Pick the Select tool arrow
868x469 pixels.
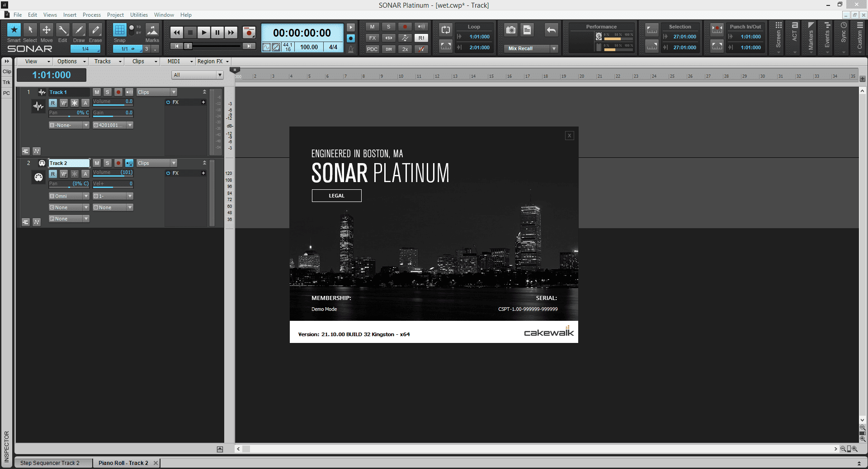[x=30, y=30]
